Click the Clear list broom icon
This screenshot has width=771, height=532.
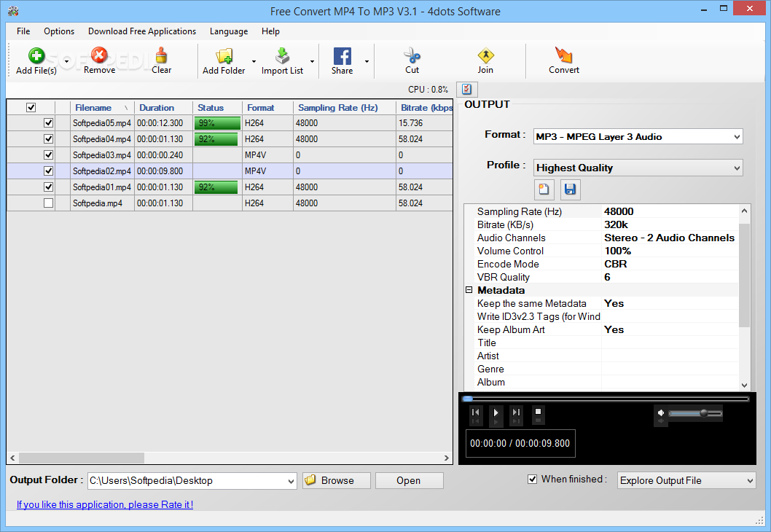click(x=161, y=57)
